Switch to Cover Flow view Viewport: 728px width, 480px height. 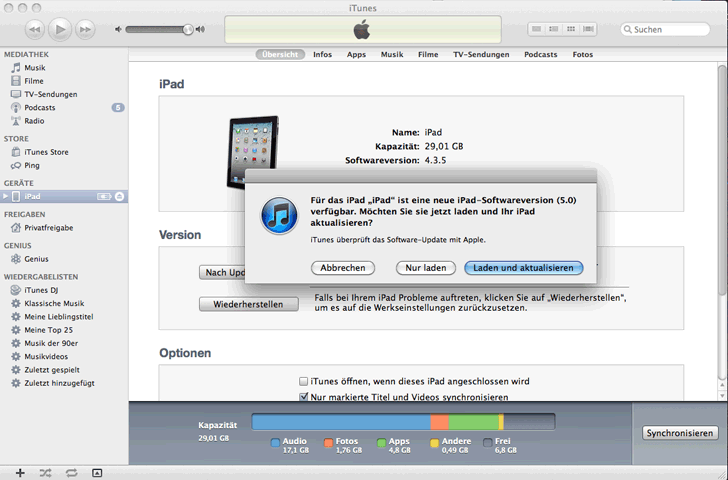[x=588, y=29]
